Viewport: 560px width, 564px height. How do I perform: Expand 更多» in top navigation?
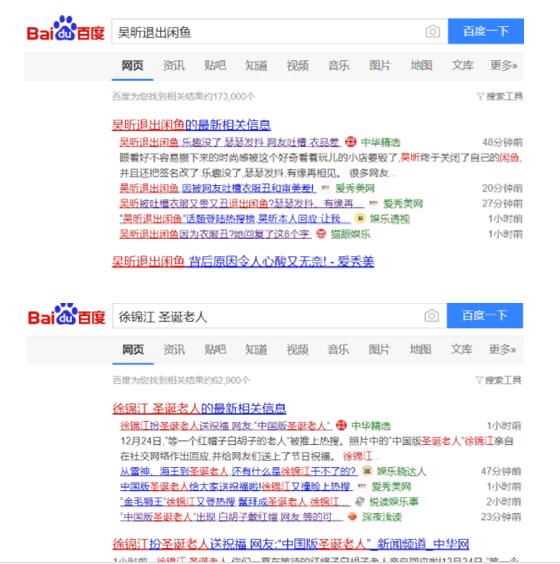click(504, 65)
